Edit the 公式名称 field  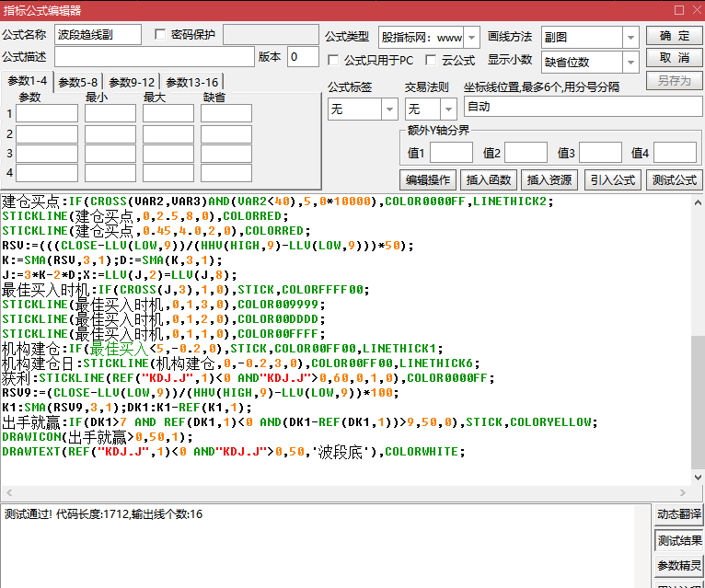coord(98,35)
